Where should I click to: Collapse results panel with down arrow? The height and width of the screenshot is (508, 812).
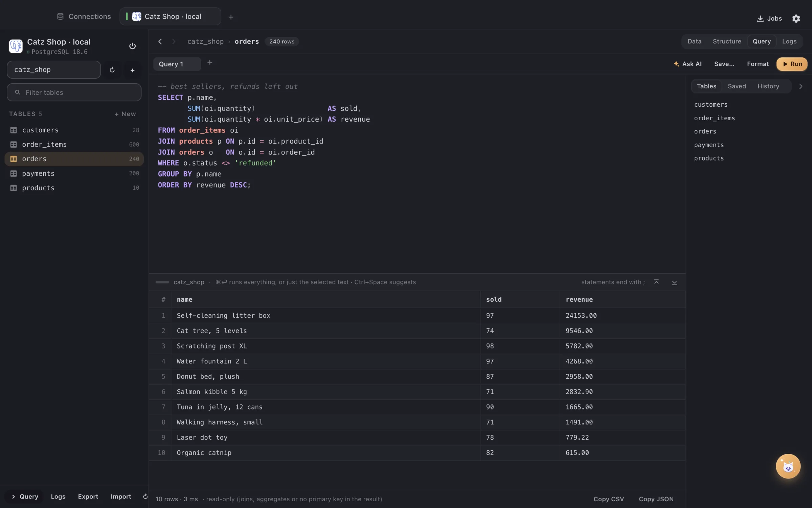click(x=674, y=282)
